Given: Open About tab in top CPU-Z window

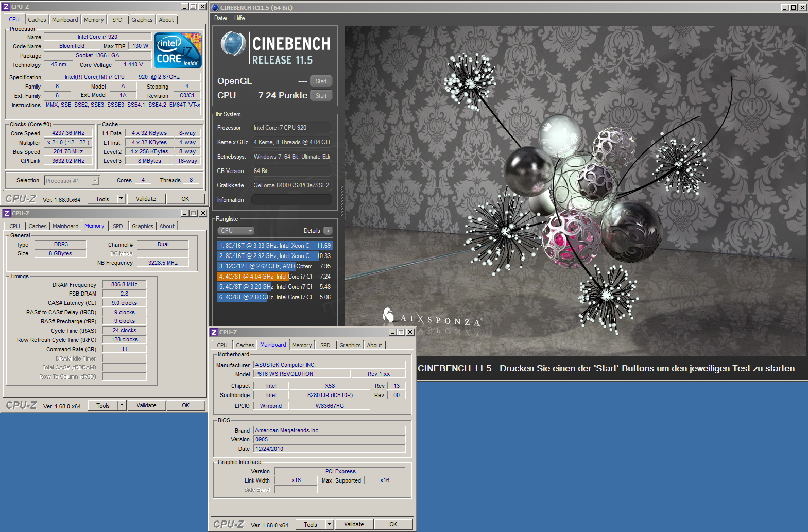Looking at the screenshot, I should [166, 20].
